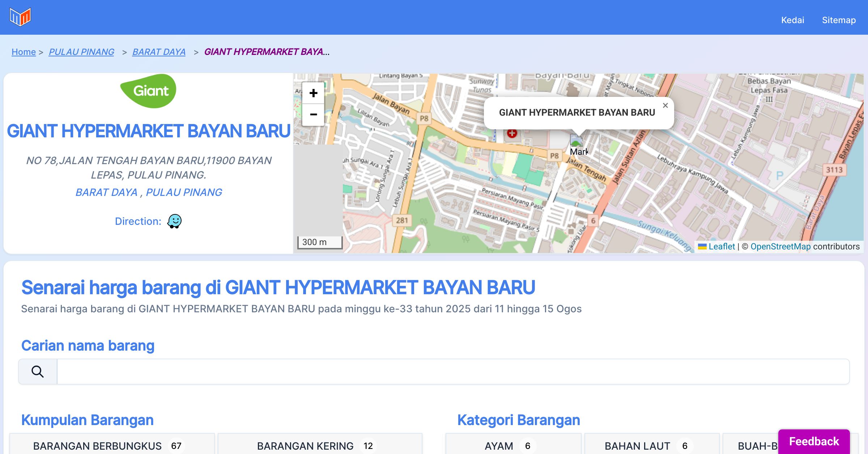Click the green Giant logo

148,91
